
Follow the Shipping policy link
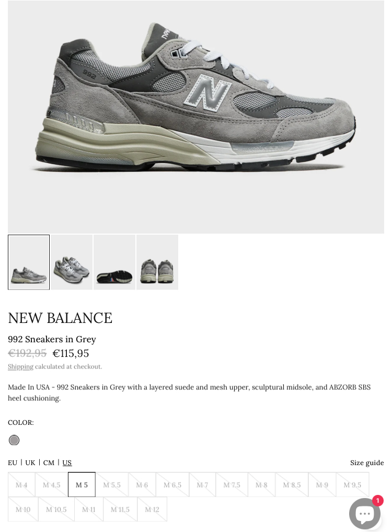tap(21, 366)
